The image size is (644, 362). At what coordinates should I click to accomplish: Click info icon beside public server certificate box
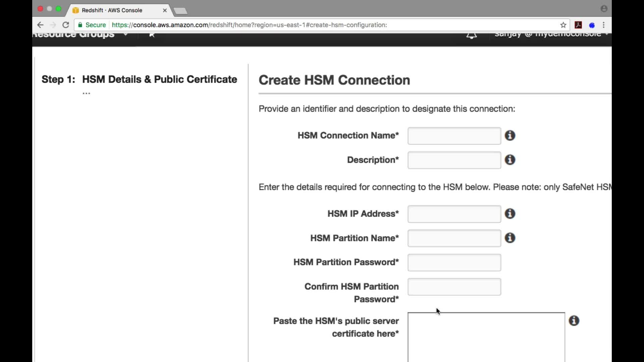[x=574, y=321]
